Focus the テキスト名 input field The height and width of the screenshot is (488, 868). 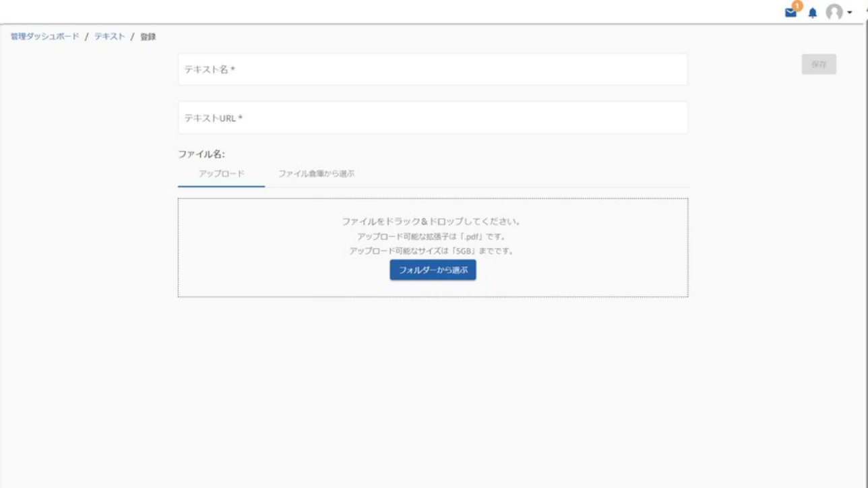[x=433, y=69]
